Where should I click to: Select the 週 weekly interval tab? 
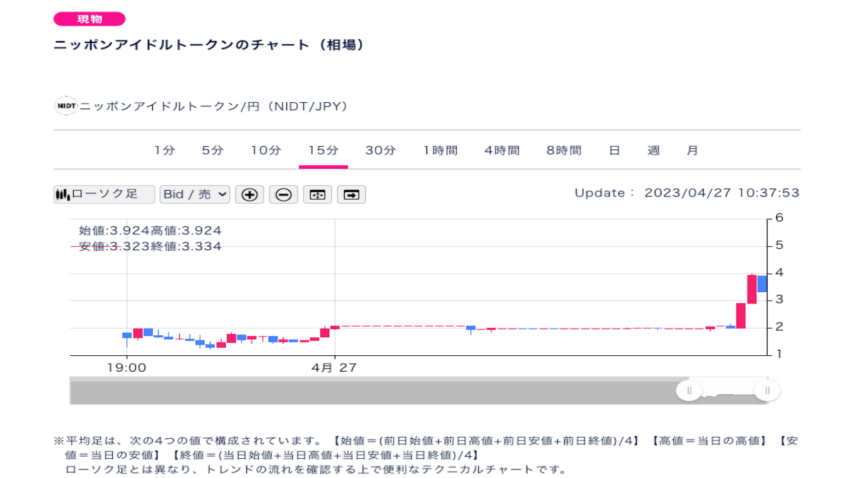pyautogui.click(x=653, y=151)
